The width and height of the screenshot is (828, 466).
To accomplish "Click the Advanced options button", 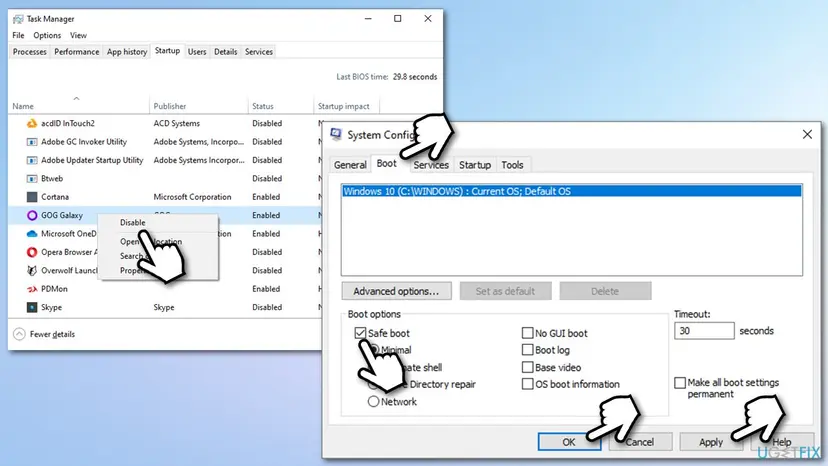I will (396, 291).
